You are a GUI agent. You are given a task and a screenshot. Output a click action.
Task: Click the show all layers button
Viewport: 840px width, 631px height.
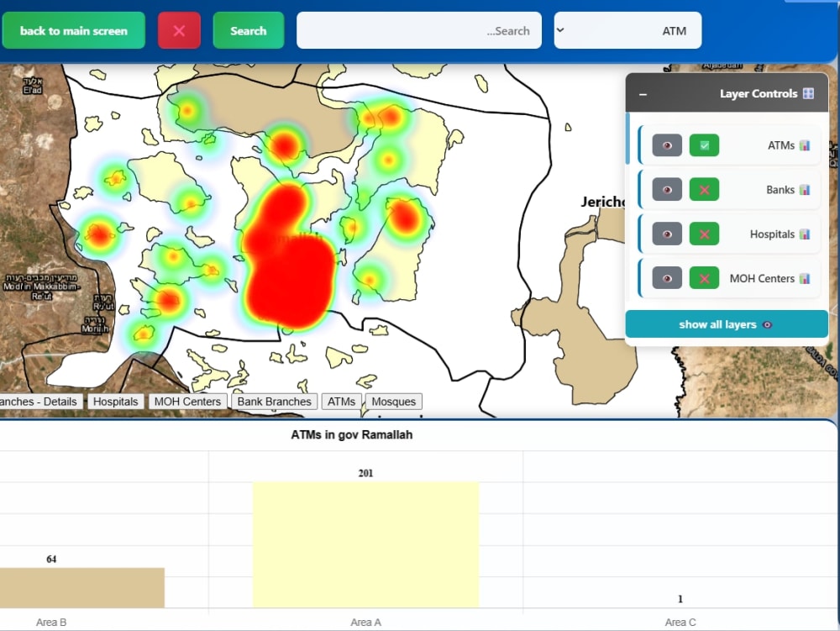(x=727, y=324)
